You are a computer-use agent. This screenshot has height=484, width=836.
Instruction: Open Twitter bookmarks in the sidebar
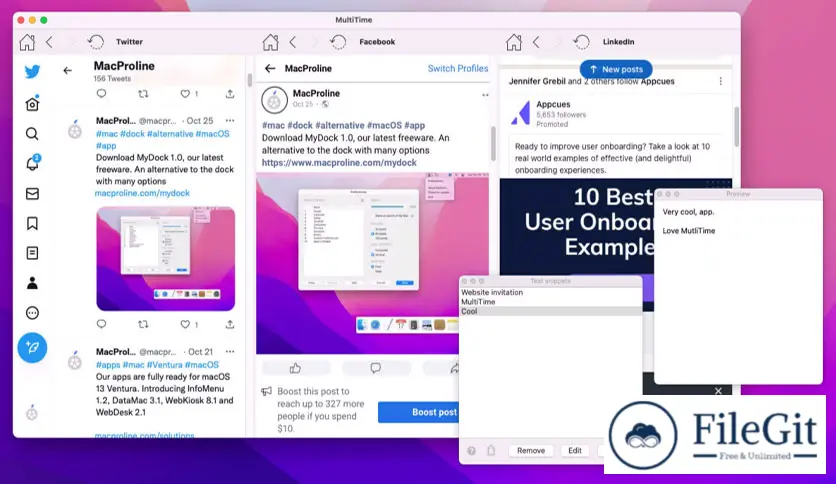(32, 223)
